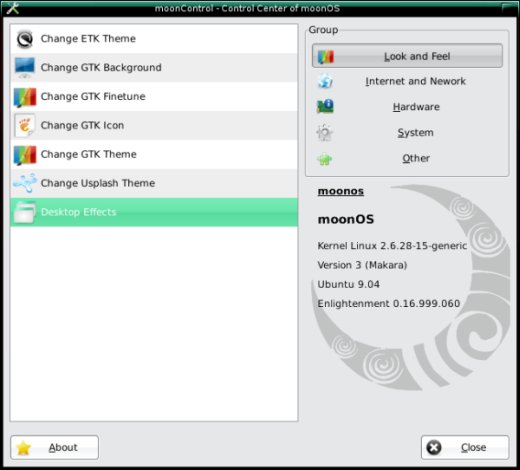This screenshot has width=520, height=470.
Task: Select Desktop Effects entry
Action: [154, 212]
